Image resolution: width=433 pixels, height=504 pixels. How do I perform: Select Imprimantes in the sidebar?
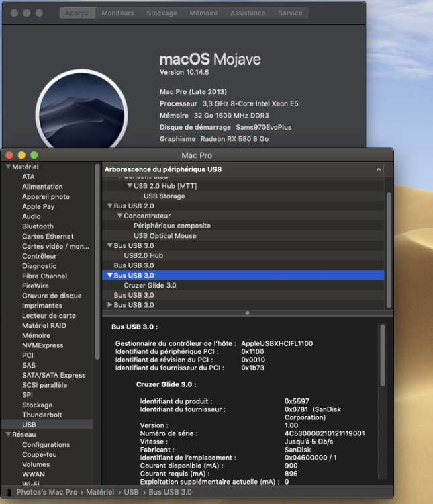[x=42, y=306]
